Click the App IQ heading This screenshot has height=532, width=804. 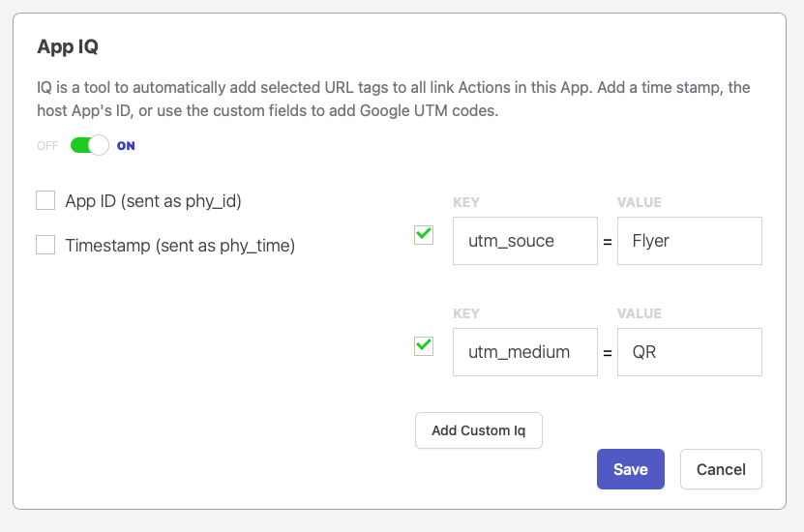coord(68,46)
